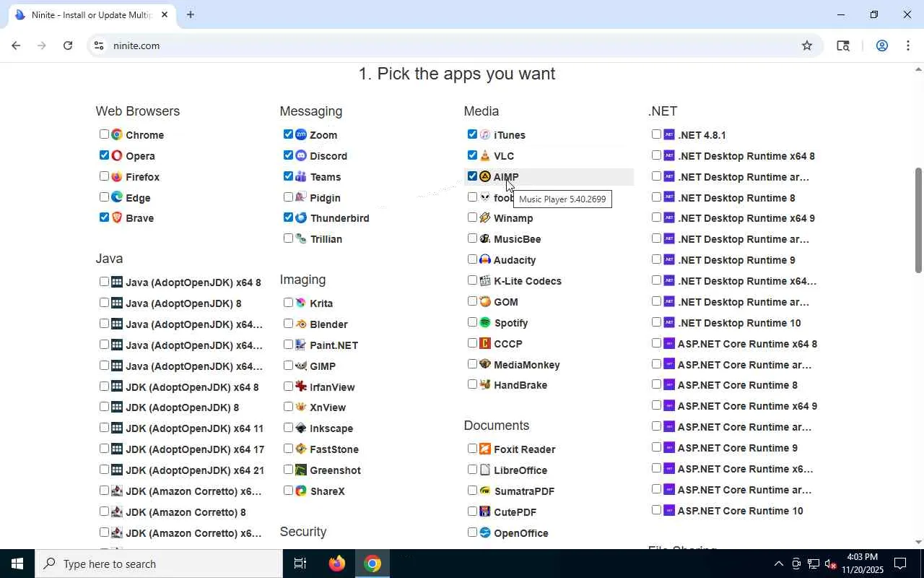This screenshot has height=578, width=924.
Task: Click the Trillian label
Action: (326, 239)
